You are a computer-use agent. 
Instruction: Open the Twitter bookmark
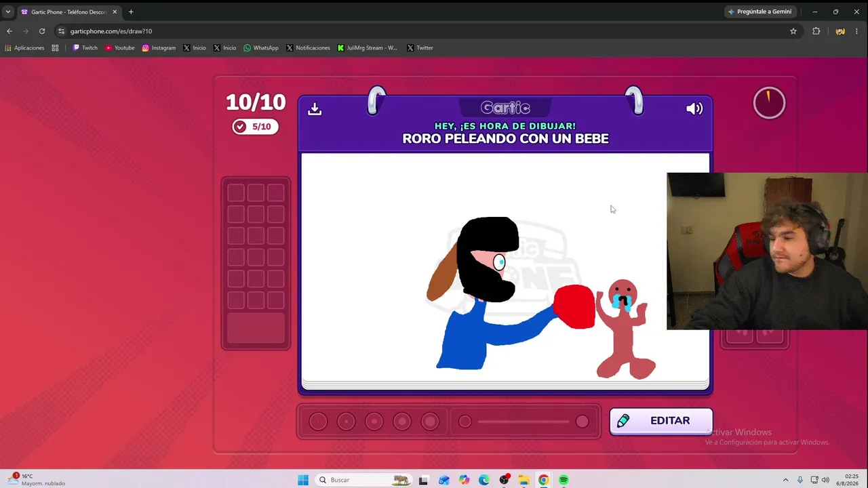(x=420, y=48)
